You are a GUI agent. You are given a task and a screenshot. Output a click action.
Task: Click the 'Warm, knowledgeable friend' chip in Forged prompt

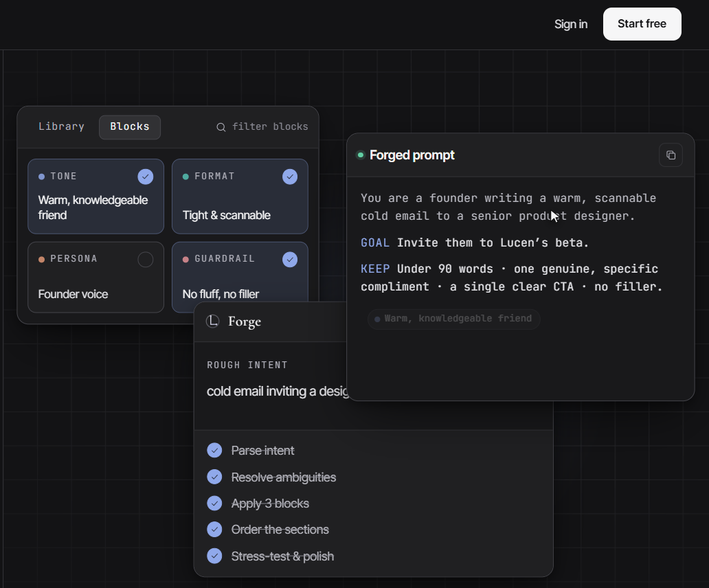coord(454,319)
